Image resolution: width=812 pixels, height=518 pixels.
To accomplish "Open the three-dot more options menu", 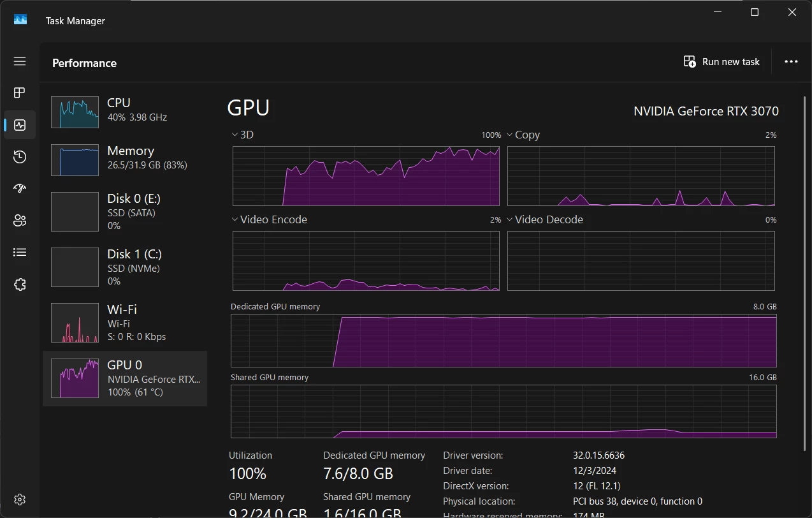I will tap(791, 62).
